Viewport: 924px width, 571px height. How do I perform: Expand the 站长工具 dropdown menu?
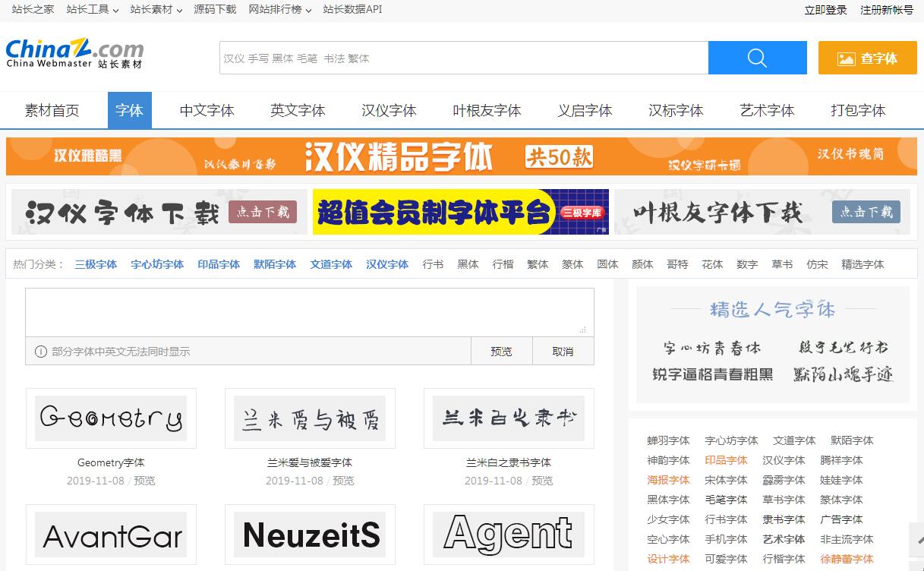pyautogui.click(x=93, y=10)
